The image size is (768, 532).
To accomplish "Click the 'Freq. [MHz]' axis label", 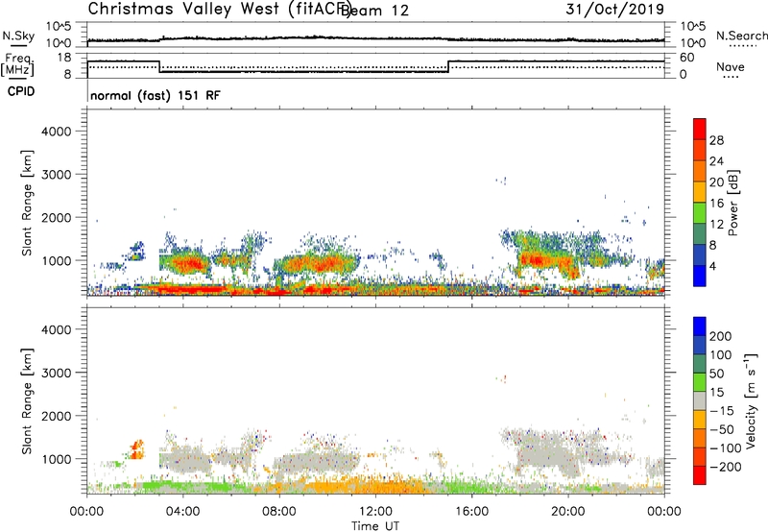I will [18, 64].
